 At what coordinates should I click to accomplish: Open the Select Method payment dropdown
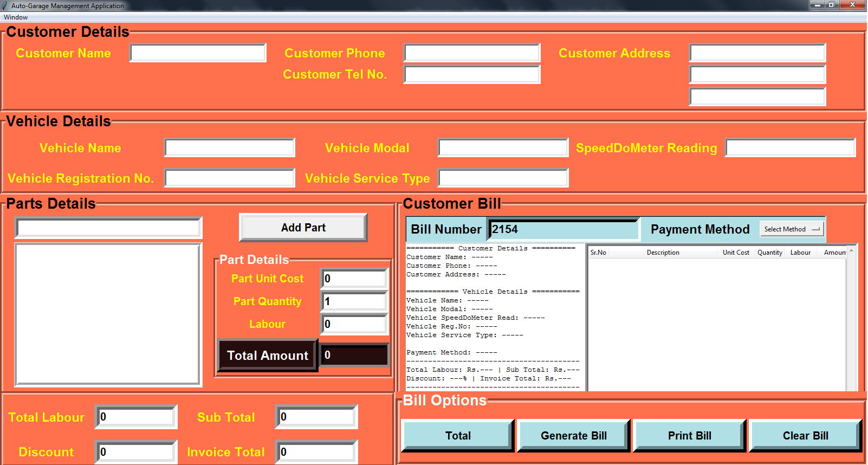792,229
